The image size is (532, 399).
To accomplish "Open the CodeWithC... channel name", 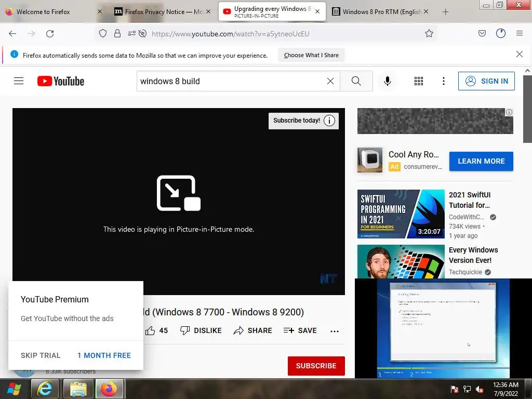I will tap(467, 217).
